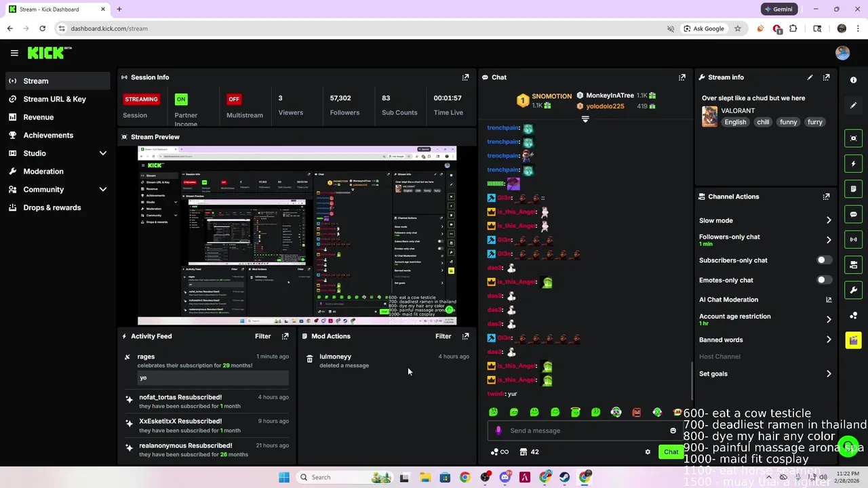Pop out the Mod Actions panel
Screen dimensions: 868x488
point(465,336)
